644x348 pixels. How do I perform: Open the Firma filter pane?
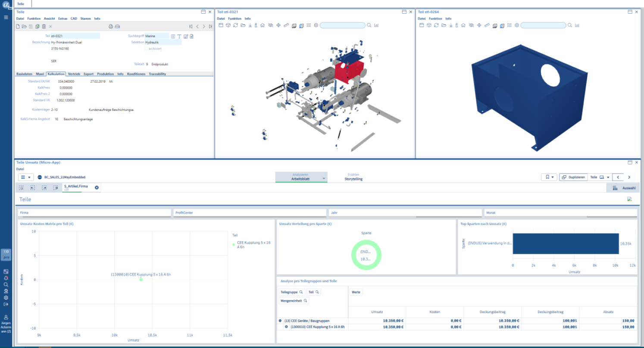pos(95,213)
